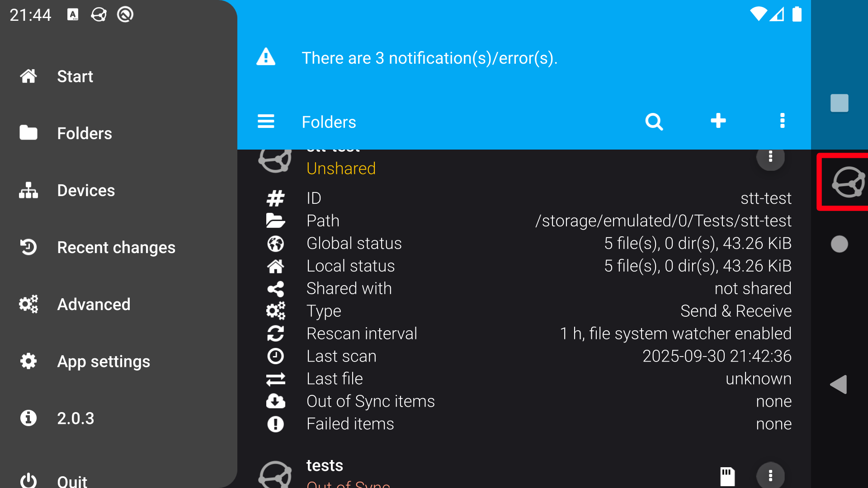Click the SD card icon on tests folder
Viewport: 868px width, 488px height.
pos(727,476)
